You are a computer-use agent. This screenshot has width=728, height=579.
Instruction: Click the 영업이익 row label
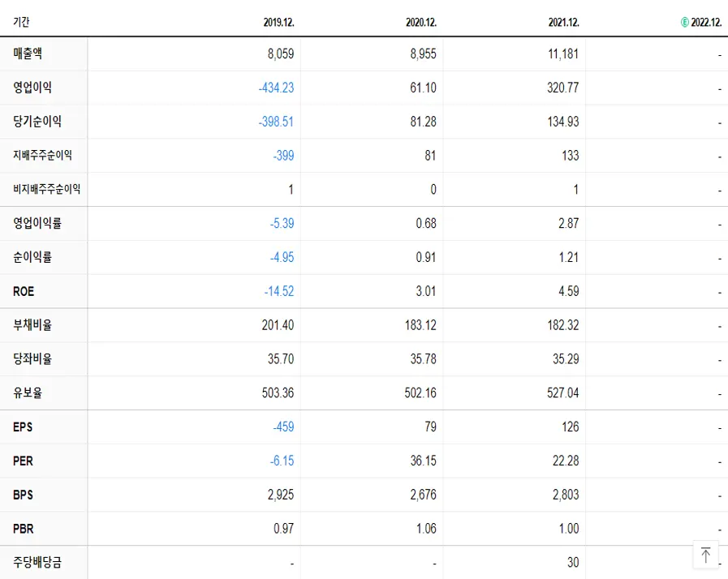(32, 88)
